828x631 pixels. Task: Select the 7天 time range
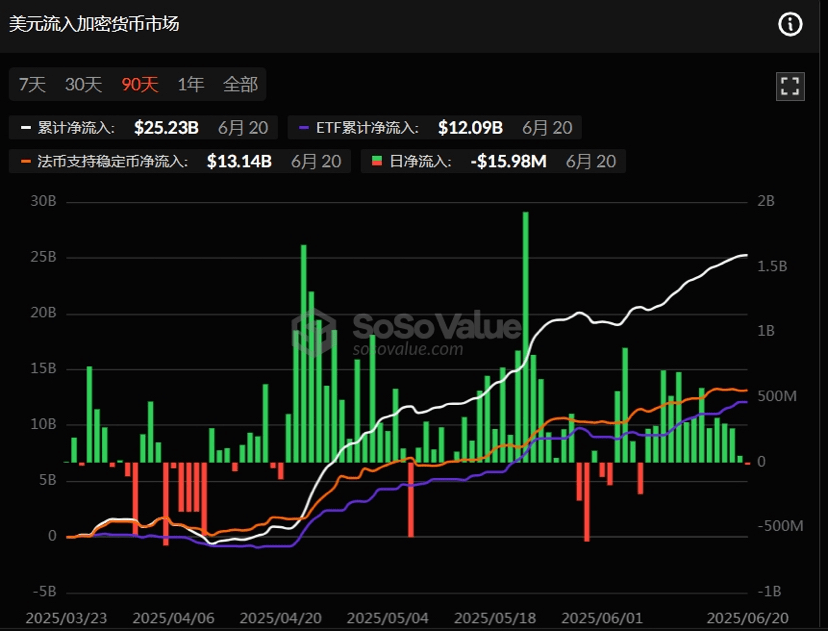(32, 84)
